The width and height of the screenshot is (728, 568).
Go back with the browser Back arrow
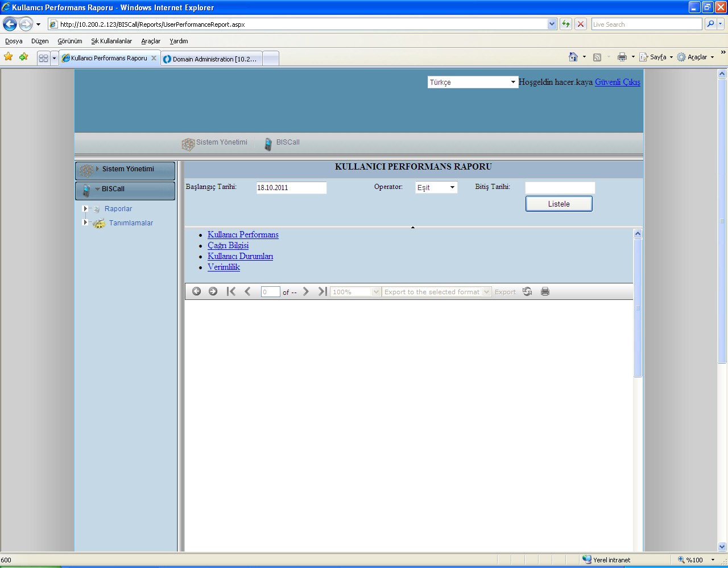[10, 24]
